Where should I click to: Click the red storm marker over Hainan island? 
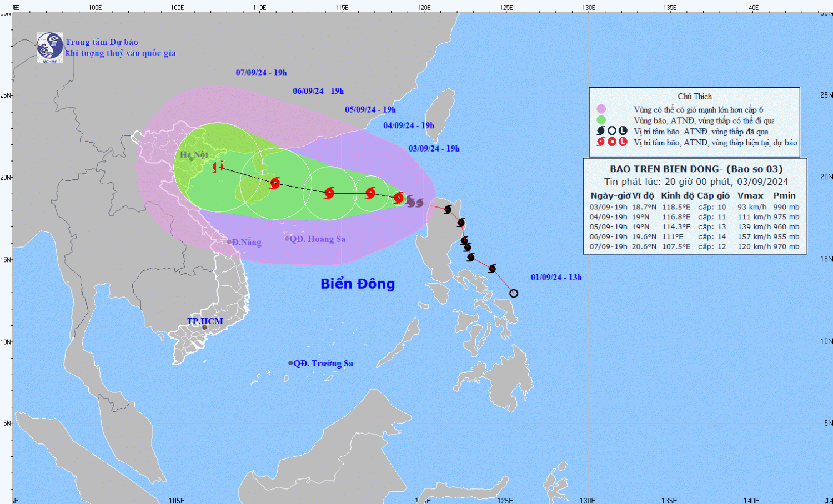275,183
